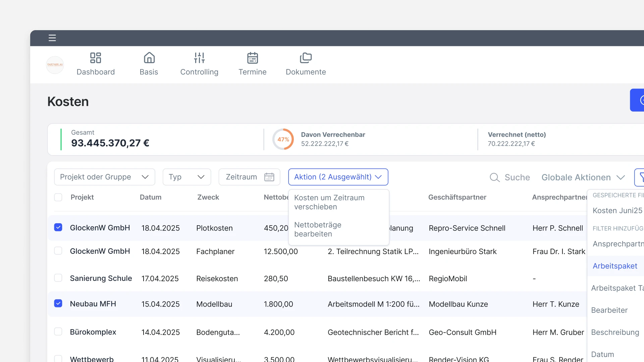Check the Sanierung Schule row checkbox
This screenshot has height=362, width=644.
(58, 278)
